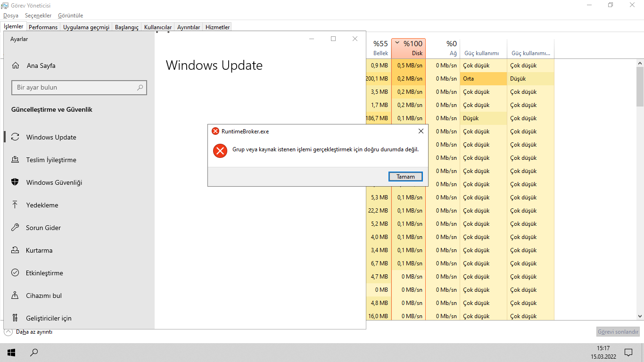Click the Güncelleştirme ve Güvenlik section title
The height and width of the screenshot is (362, 644).
click(52, 109)
